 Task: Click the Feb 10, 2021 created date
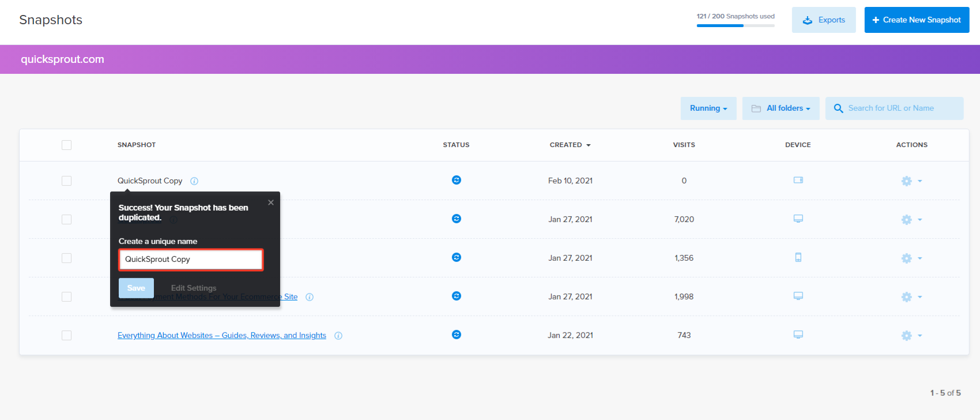570,181
